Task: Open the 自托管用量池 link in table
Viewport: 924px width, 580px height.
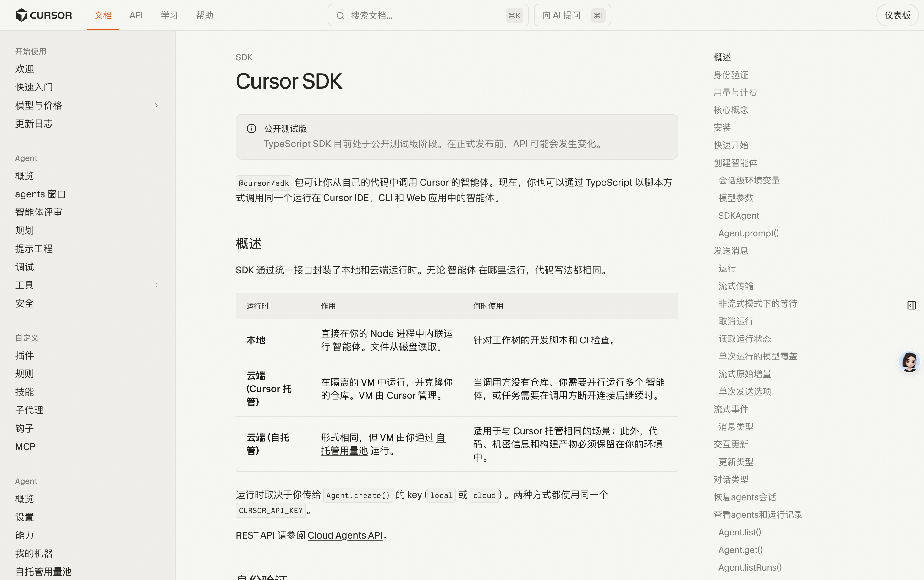Action: tap(383, 444)
